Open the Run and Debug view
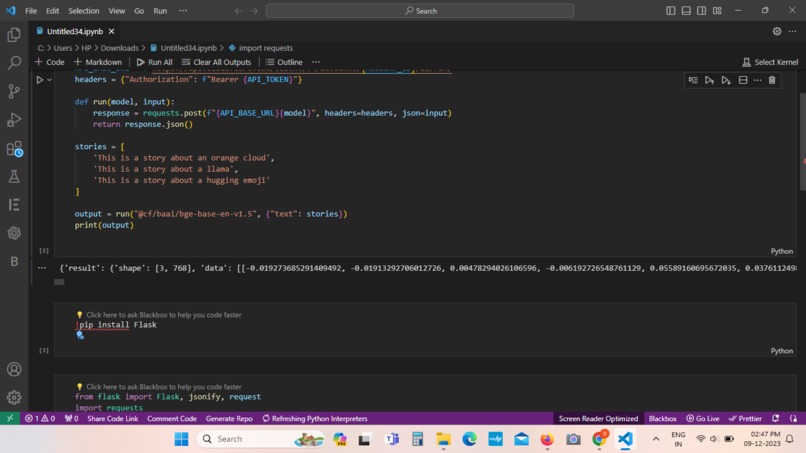806x453 pixels. click(14, 120)
